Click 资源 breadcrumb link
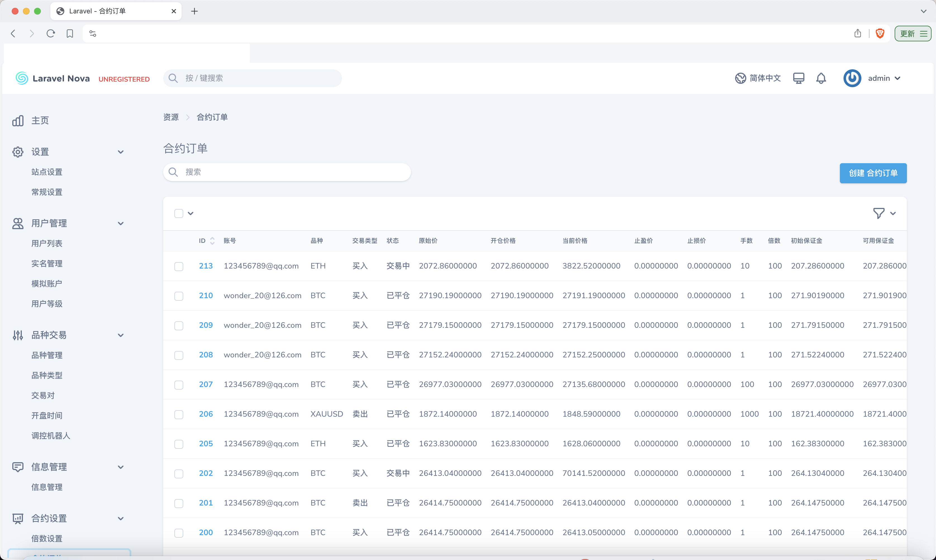Viewport: 936px width, 560px height. pyautogui.click(x=171, y=117)
